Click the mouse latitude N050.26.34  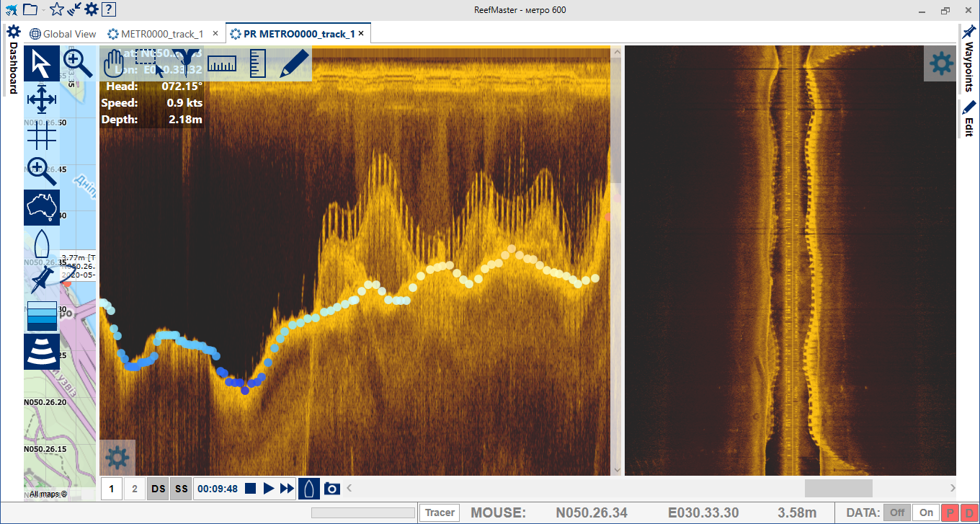(592, 513)
